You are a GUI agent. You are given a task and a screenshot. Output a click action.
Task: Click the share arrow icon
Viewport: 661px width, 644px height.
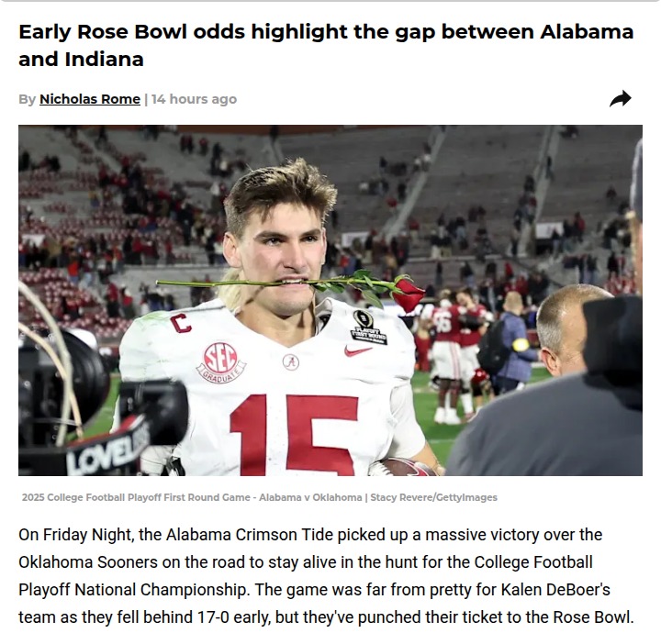[x=621, y=99]
